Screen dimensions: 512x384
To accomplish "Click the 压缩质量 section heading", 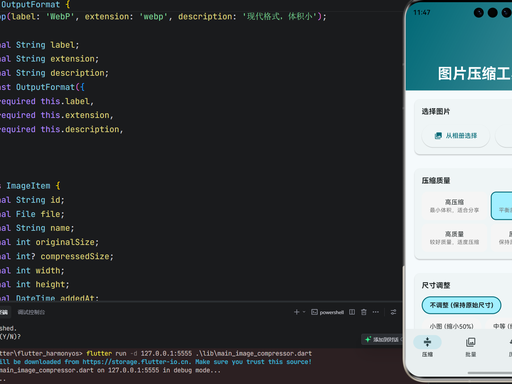I will pyautogui.click(x=436, y=181).
